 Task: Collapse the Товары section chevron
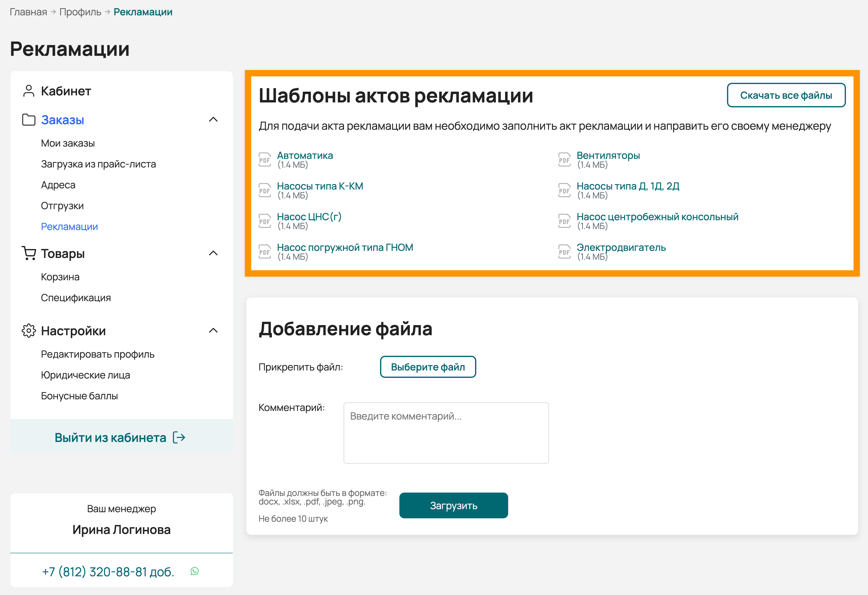[213, 253]
